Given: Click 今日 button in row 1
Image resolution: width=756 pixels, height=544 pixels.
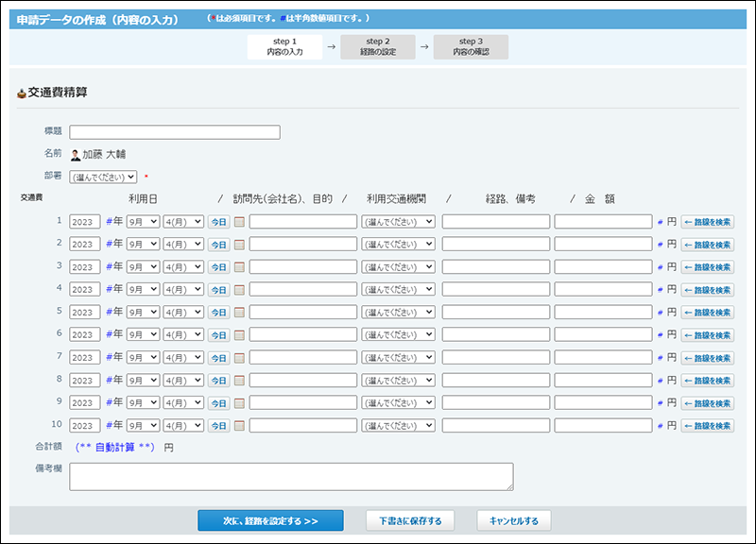Looking at the screenshot, I should [219, 222].
